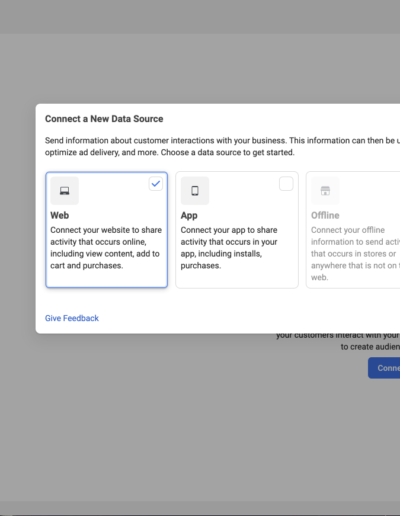The width and height of the screenshot is (400, 516).
Task: Open the Give Feedback link
Action: tap(72, 318)
